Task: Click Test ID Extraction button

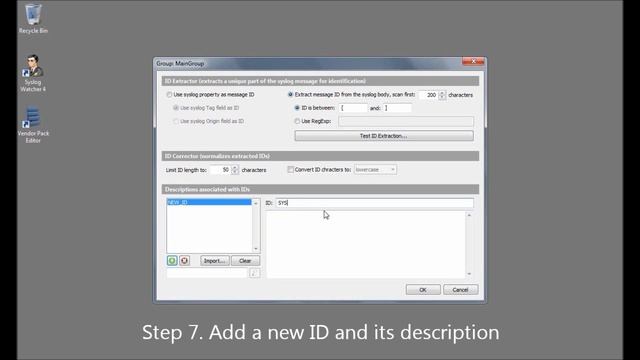Action: tap(384, 136)
